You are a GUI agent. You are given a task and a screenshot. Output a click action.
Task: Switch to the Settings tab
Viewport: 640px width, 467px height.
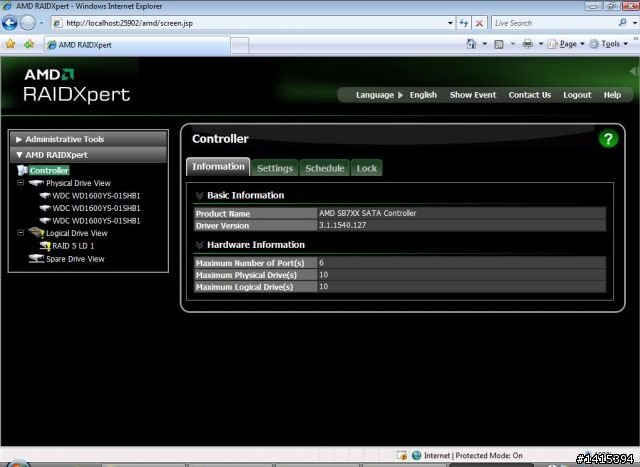(275, 168)
